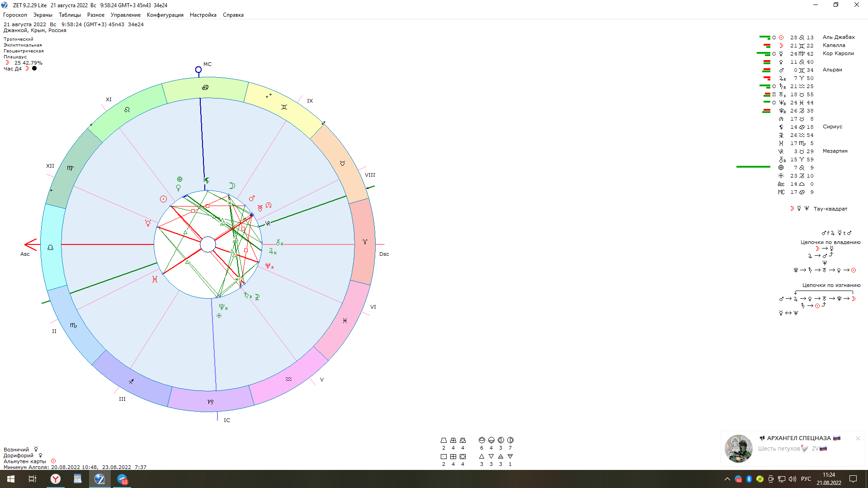868x488 pixels.
Task: Open Yandex browser from taskbar
Action: 56,479
